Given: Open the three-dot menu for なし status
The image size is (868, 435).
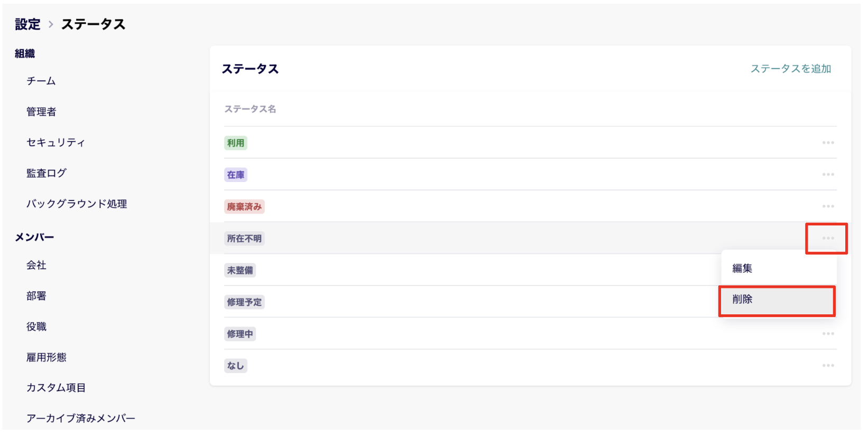Looking at the screenshot, I should point(828,366).
